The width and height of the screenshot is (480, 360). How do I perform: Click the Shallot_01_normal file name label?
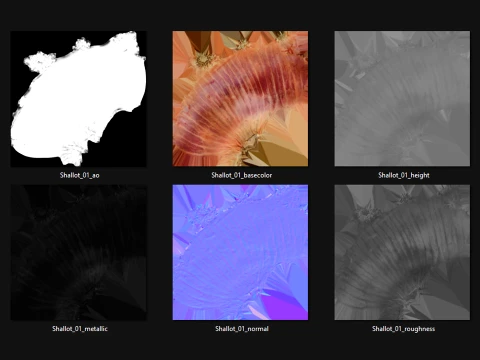(242, 329)
